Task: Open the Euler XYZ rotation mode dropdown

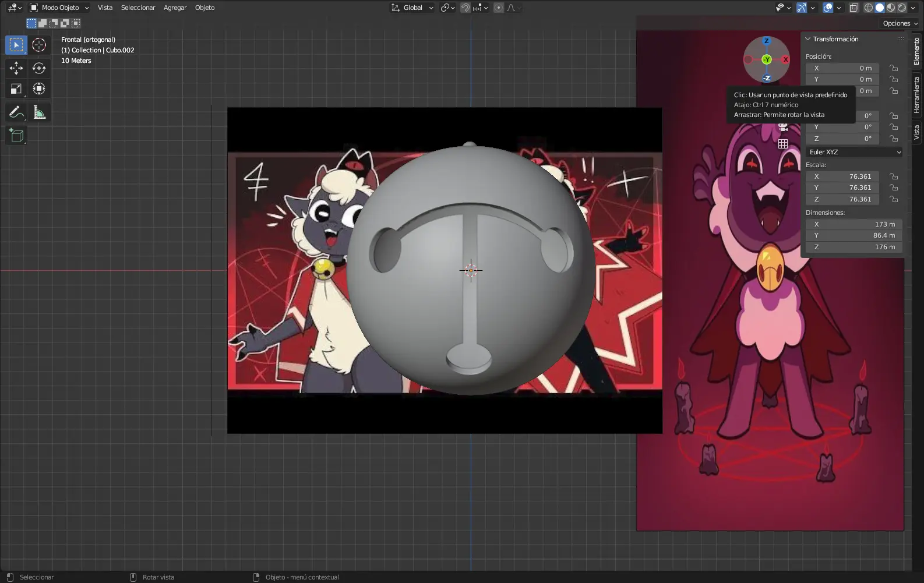Action: point(855,152)
